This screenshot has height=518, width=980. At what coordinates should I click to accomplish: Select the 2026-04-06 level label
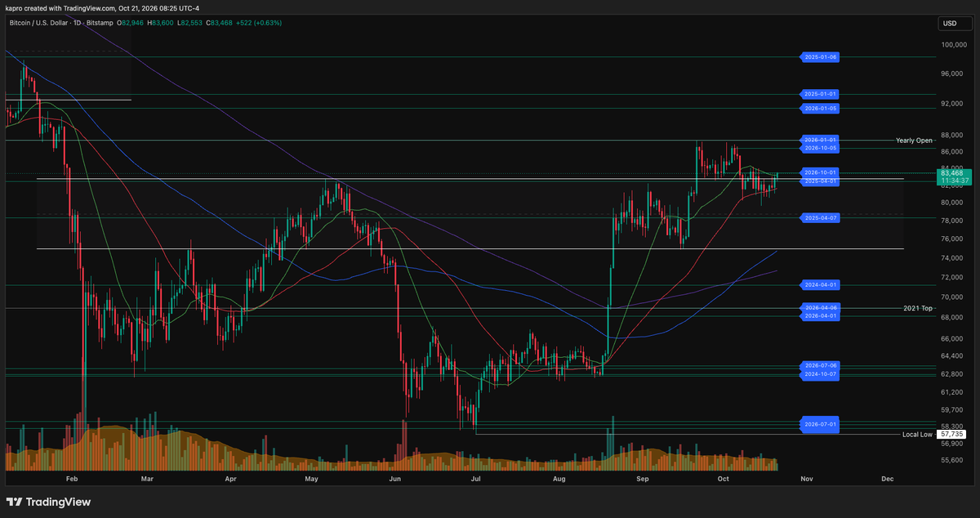click(821, 307)
